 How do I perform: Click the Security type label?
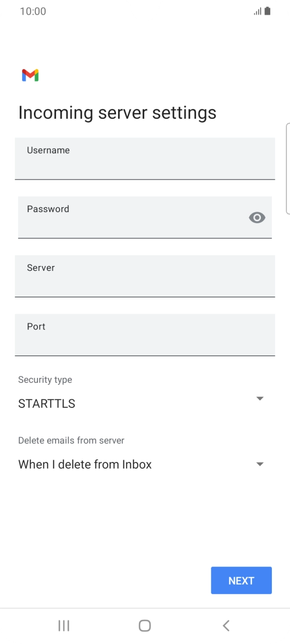[45, 379]
